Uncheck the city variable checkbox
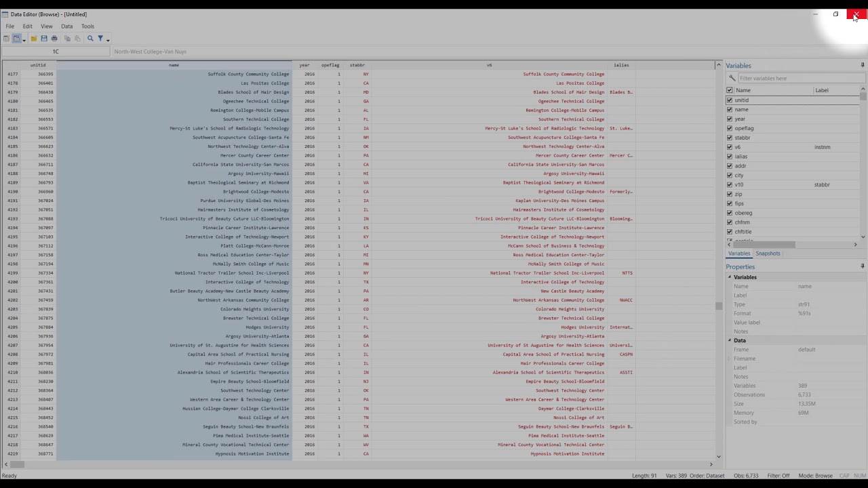Viewport: 868px width, 488px height. tap(730, 175)
